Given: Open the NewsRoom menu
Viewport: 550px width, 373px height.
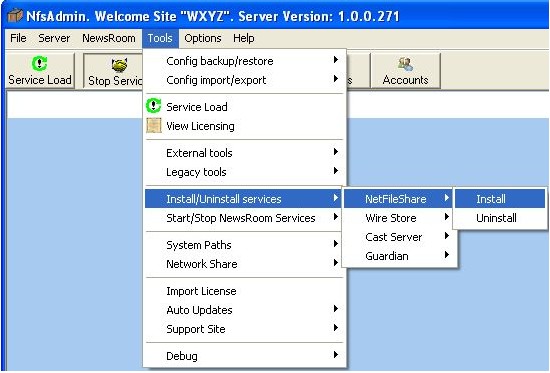Looking at the screenshot, I should point(109,38).
